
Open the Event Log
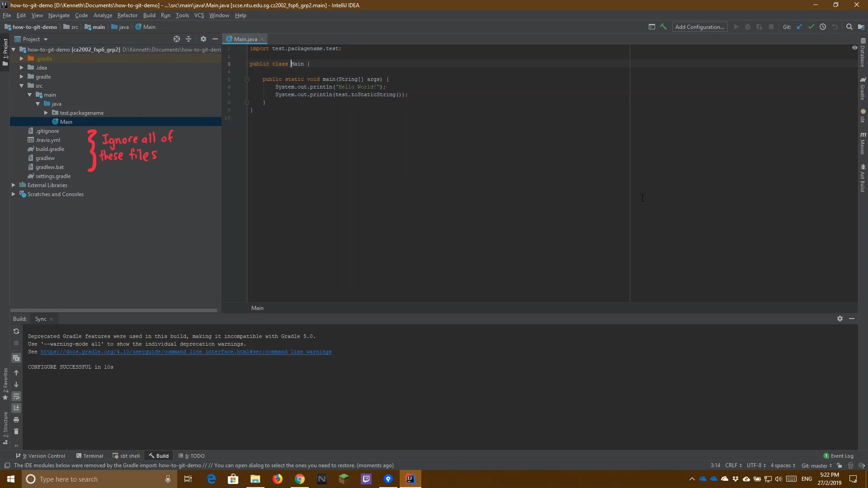click(x=838, y=455)
